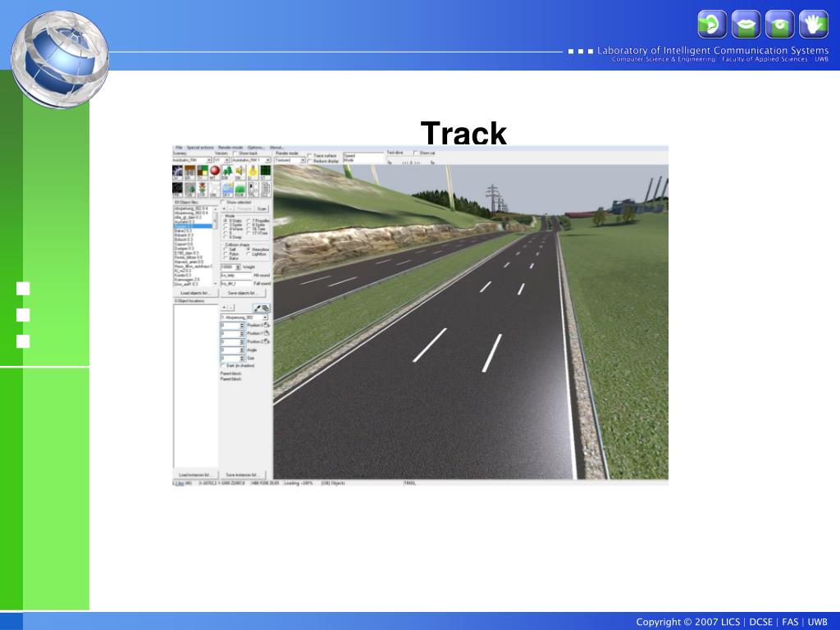Click the stacked layers icon beside the pen
This screenshot has height=630, width=840.
[266, 308]
